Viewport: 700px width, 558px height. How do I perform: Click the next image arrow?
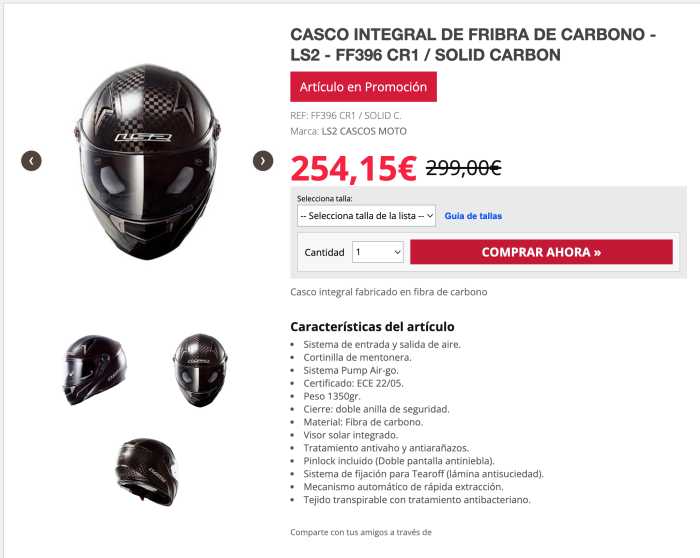[263, 161]
